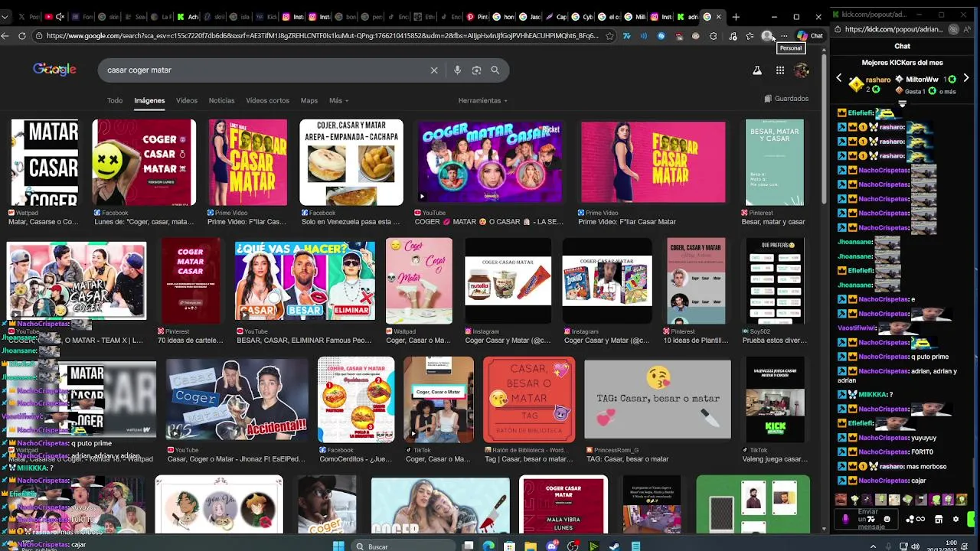Open the Google account avatar
Screen dimensions: 980x551
[x=802, y=70]
